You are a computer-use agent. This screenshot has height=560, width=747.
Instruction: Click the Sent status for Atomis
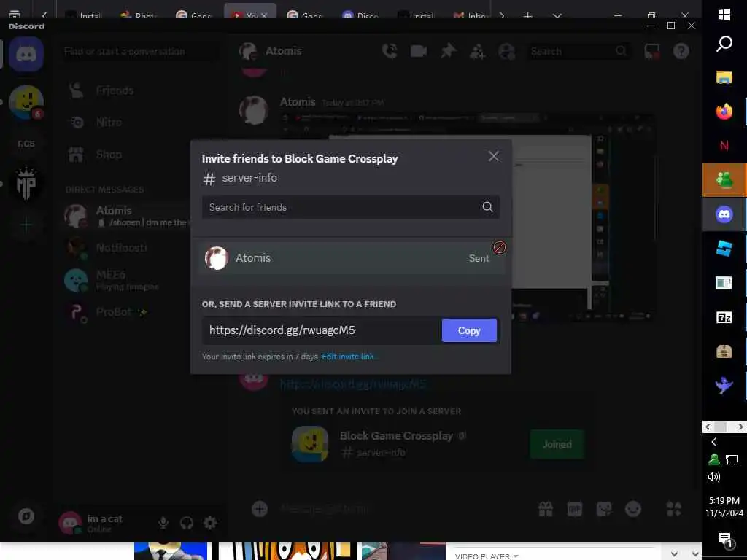479,259
